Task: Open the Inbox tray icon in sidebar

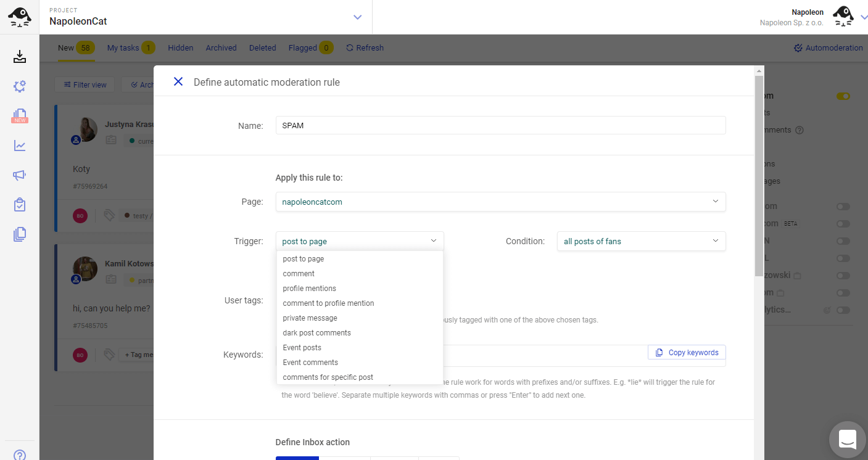Action: (x=20, y=57)
